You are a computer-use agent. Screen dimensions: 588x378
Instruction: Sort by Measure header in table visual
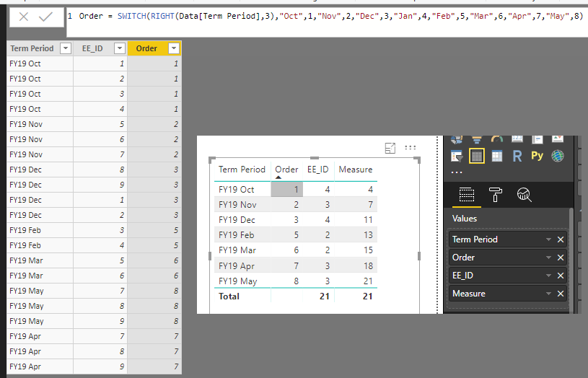[x=356, y=170]
